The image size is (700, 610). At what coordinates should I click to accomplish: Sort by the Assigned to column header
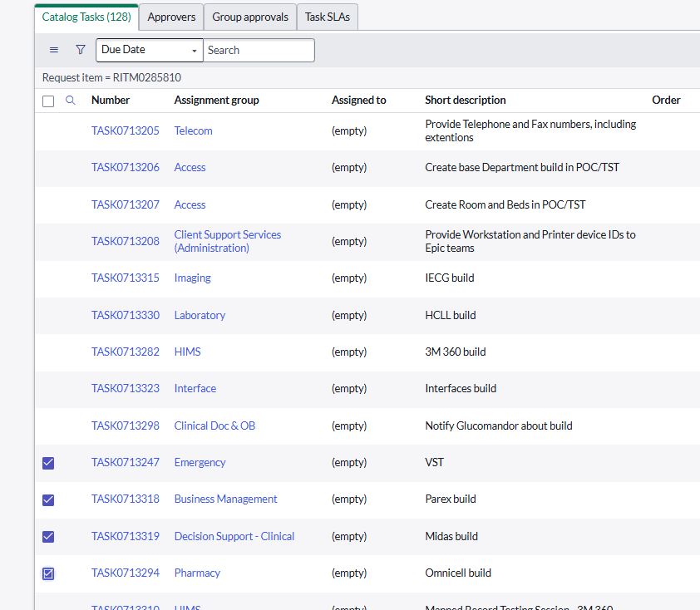(359, 101)
